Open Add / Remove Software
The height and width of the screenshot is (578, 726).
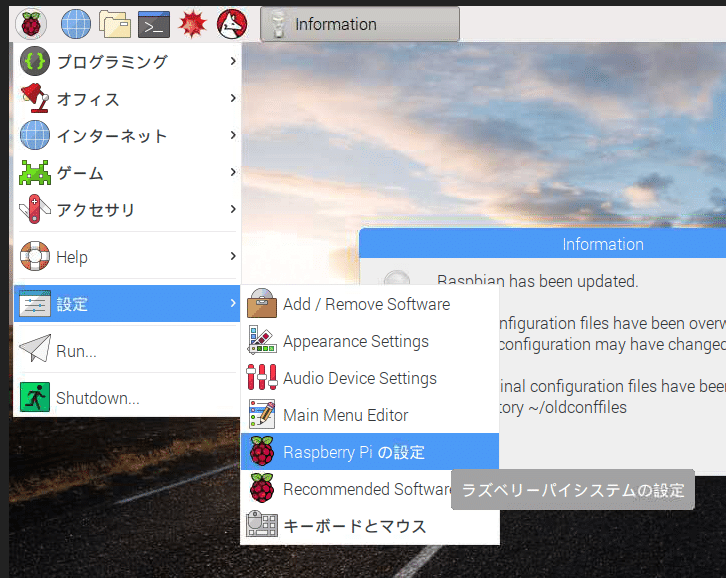click(370, 304)
